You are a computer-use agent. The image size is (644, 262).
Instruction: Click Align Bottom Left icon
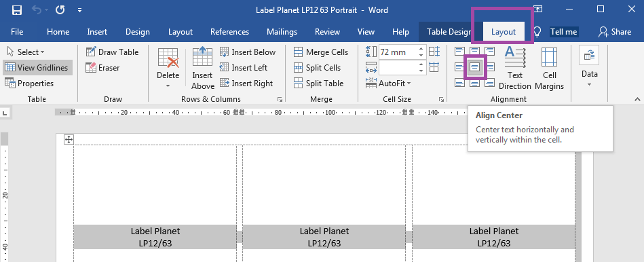(459, 83)
